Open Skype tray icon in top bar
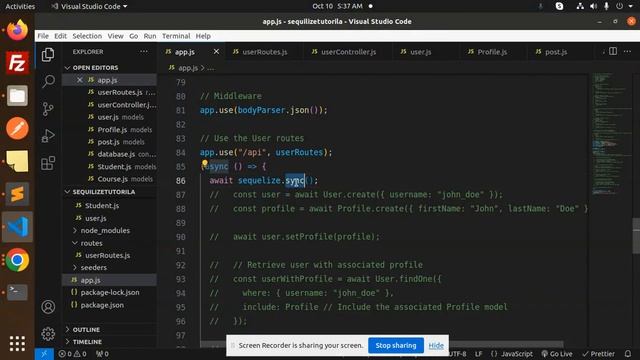The height and width of the screenshot is (360, 640). click(559, 6)
